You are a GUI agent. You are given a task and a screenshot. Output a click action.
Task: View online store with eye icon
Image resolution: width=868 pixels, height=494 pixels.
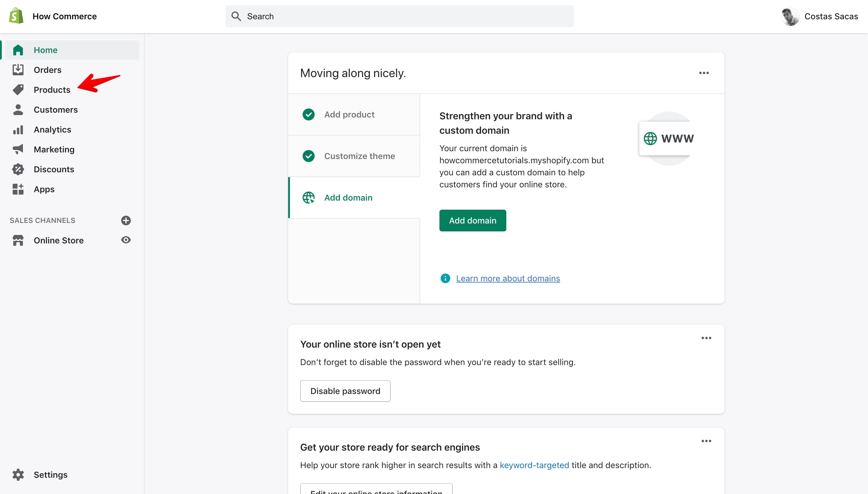click(x=126, y=240)
